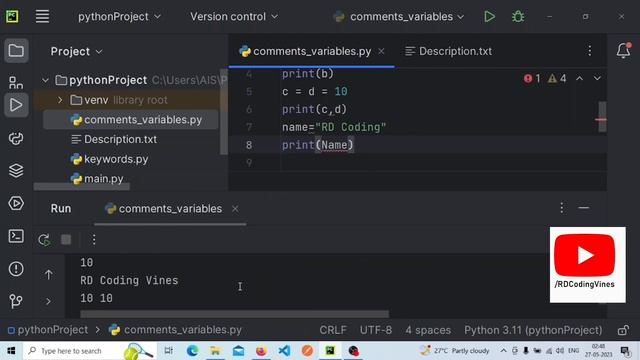The height and width of the screenshot is (360, 640).
Task: Hide the Run tool window with the dash icon
Action: [x=584, y=208]
